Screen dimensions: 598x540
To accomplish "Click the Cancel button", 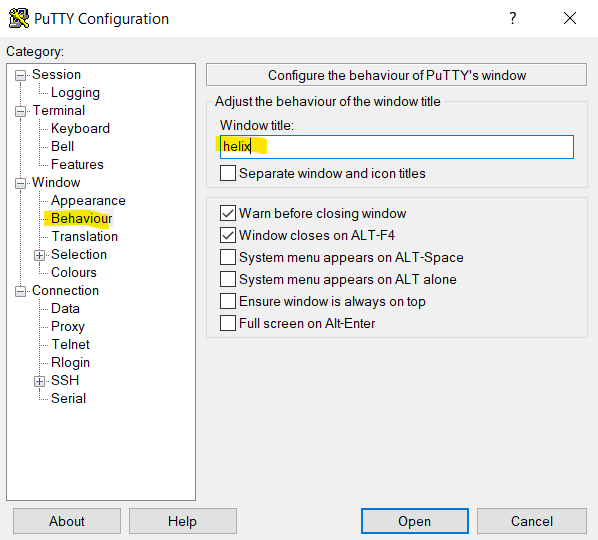I will (x=532, y=521).
